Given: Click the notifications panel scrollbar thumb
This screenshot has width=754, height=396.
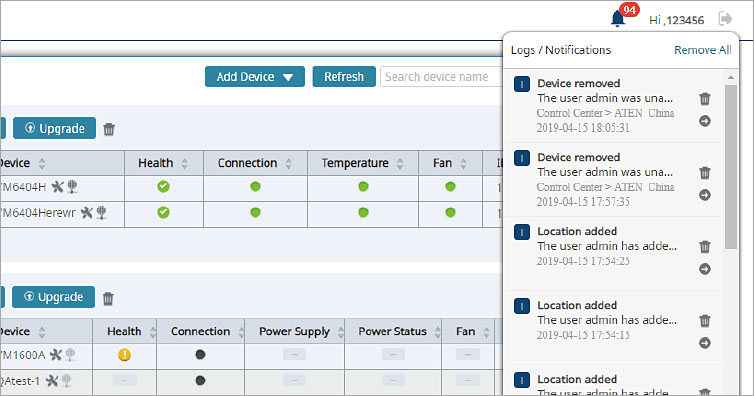Looking at the screenshot, I should 731,166.
